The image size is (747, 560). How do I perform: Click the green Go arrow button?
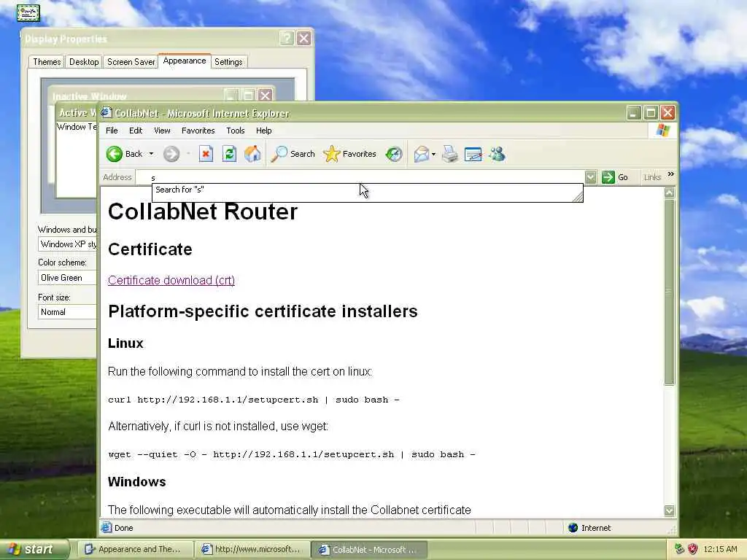608,177
